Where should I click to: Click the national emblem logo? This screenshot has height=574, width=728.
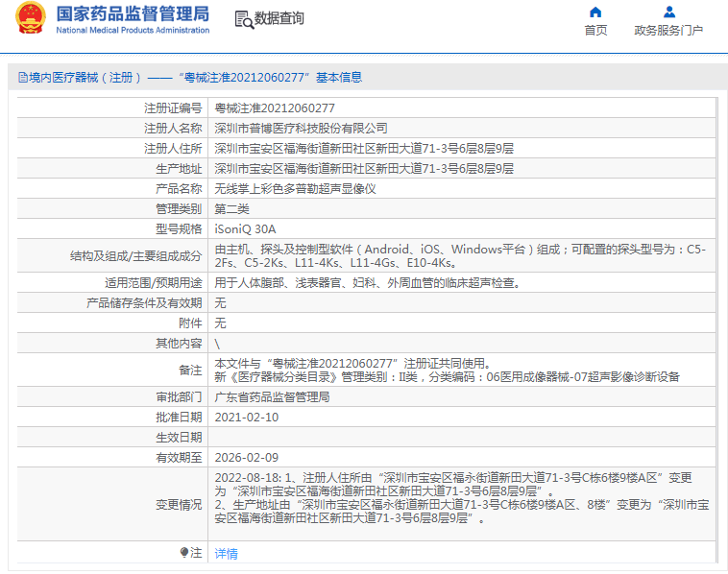point(31,18)
